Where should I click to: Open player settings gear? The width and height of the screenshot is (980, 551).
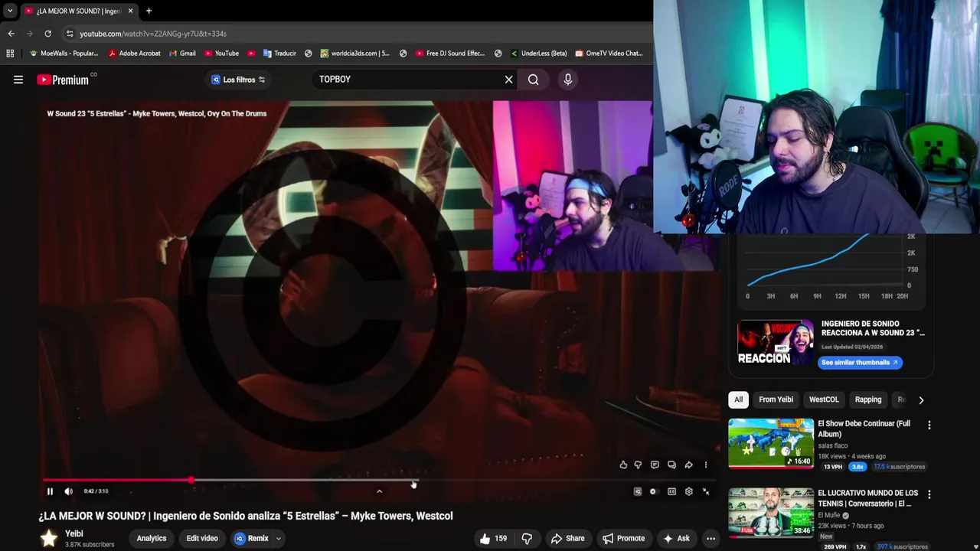[x=689, y=491]
